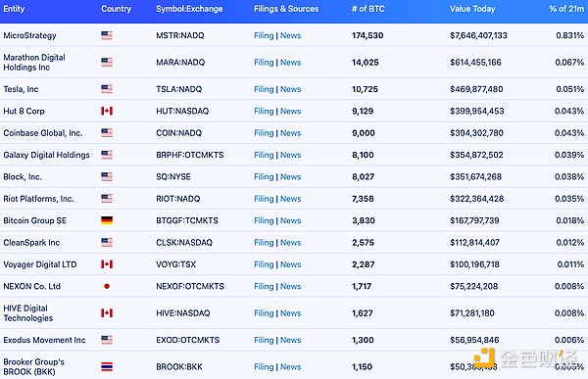
Task: Click the Galaxy Digital Holdings entity name
Action: click(46, 155)
